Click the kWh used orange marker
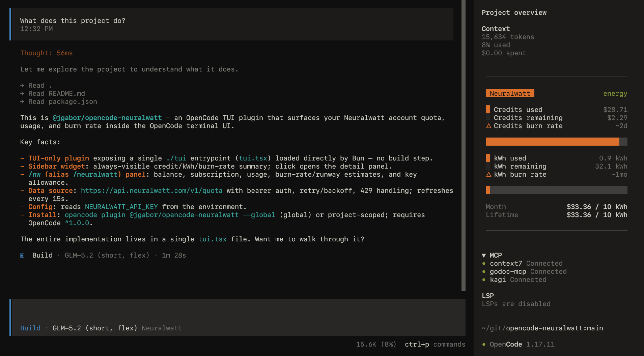 coord(488,158)
